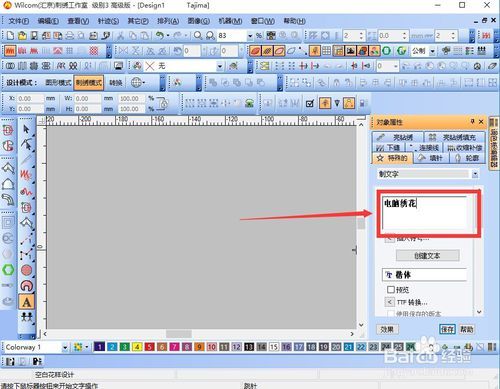
Task: Toggle the highlighted orange arrow-up icon
Action: pyautogui.click(x=325, y=103)
